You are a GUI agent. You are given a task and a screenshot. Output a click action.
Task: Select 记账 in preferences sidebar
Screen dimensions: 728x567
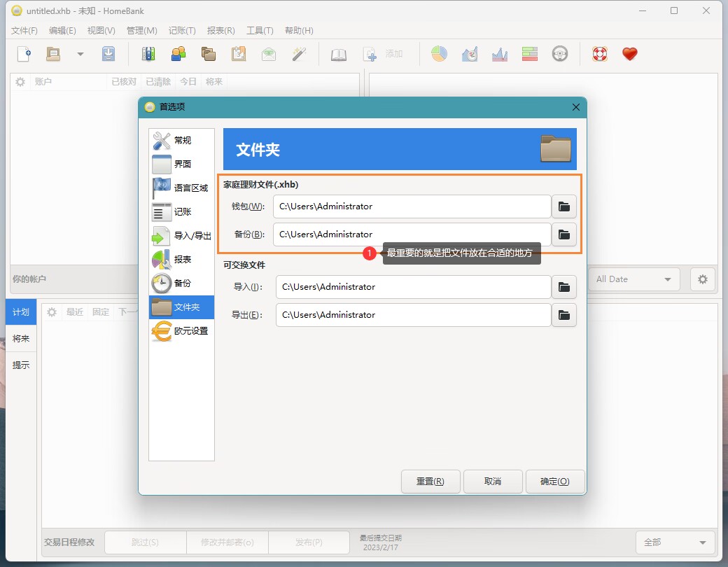tap(181, 212)
